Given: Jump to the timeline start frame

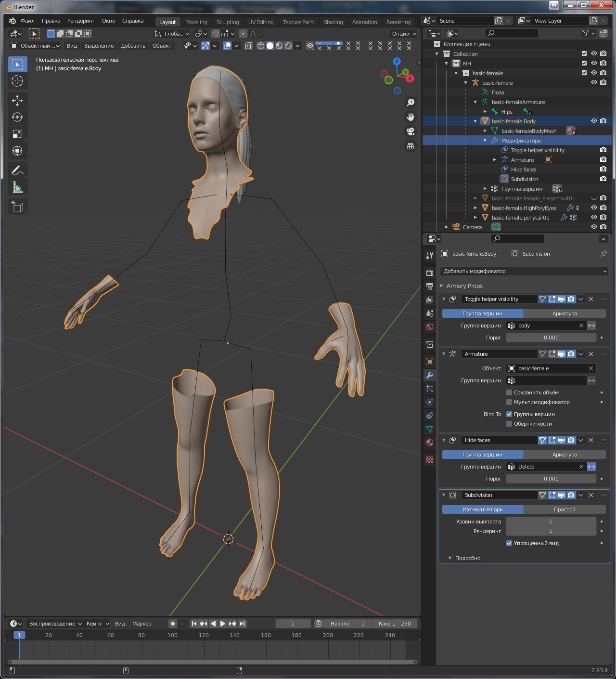Looking at the screenshot, I should (194, 624).
